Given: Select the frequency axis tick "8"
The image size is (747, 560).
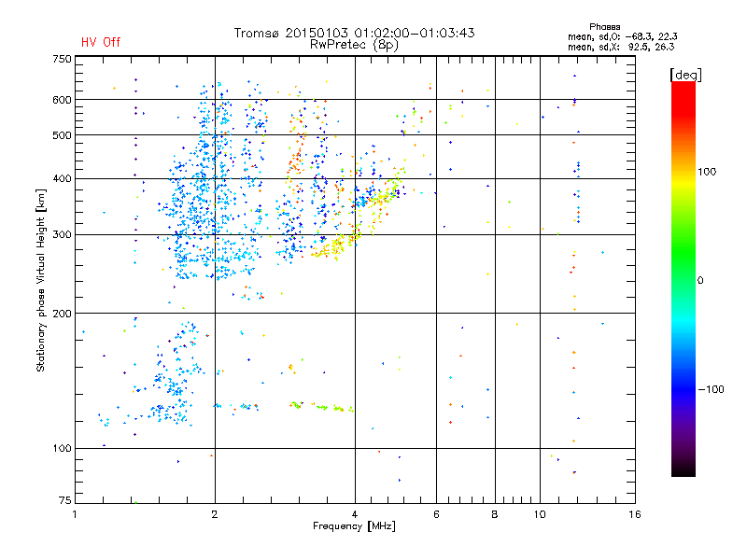Looking at the screenshot, I should (495, 514).
